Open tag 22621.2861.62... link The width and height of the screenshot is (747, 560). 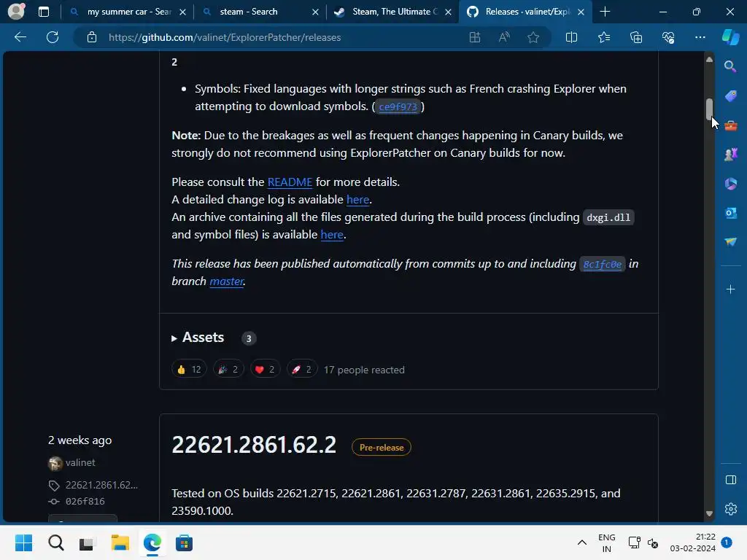click(101, 485)
